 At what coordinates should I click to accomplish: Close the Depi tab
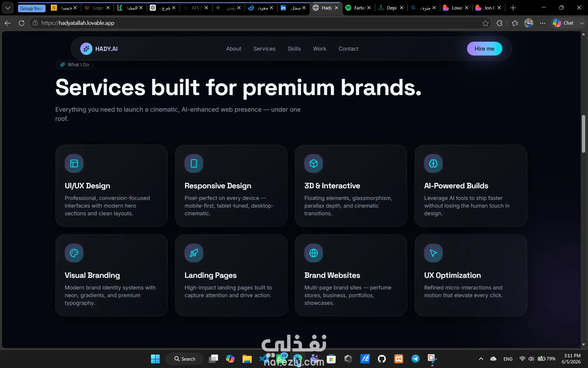401,8
